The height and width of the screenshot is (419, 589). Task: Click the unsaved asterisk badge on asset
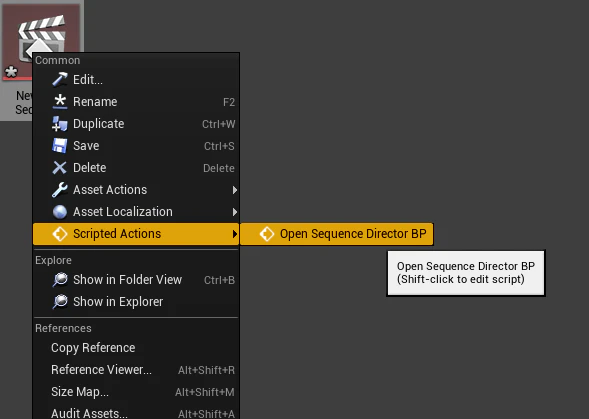[11, 71]
